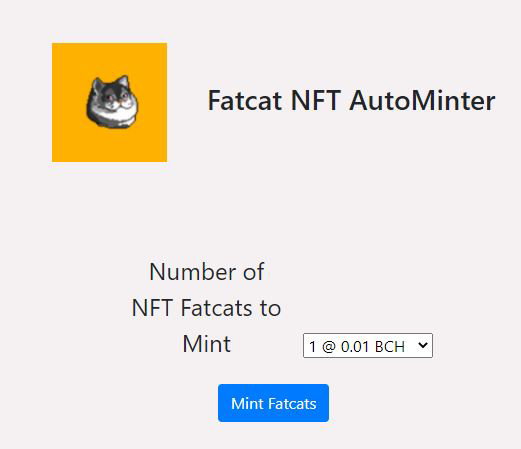Screen dimensions: 521x449
Task: Click the word "Fatcats" on blue button
Action: [x=292, y=404]
